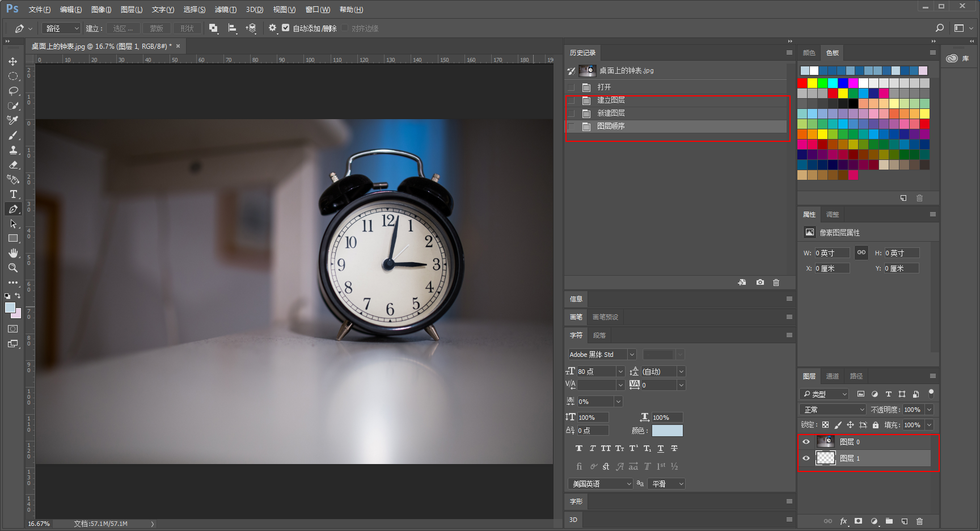The height and width of the screenshot is (531, 980).
Task: Open the 滤镜(T) menu
Action: tap(226, 10)
